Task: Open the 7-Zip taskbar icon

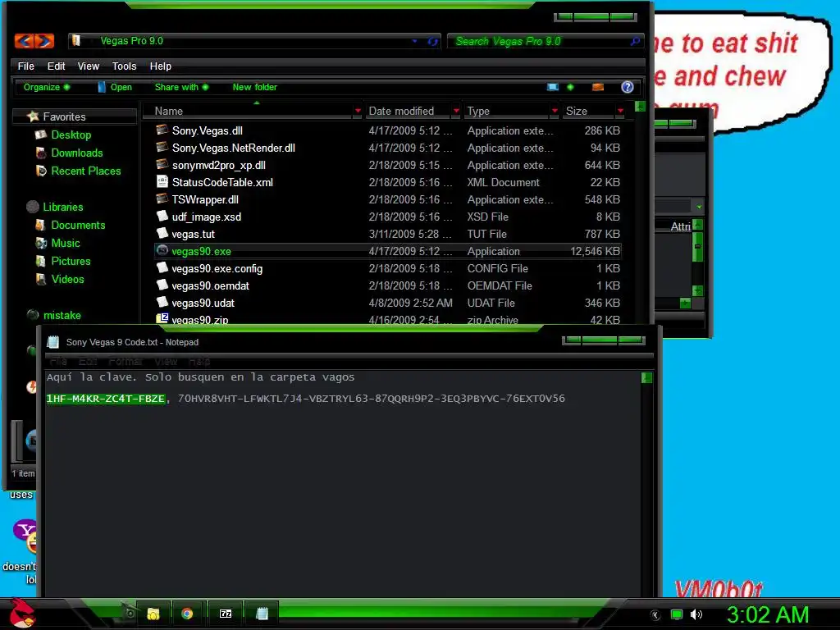Action: (x=226, y=614)
